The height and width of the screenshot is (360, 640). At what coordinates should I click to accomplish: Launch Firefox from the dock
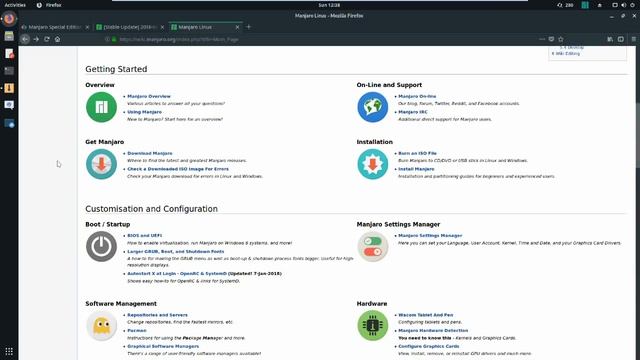pos(9,19)
